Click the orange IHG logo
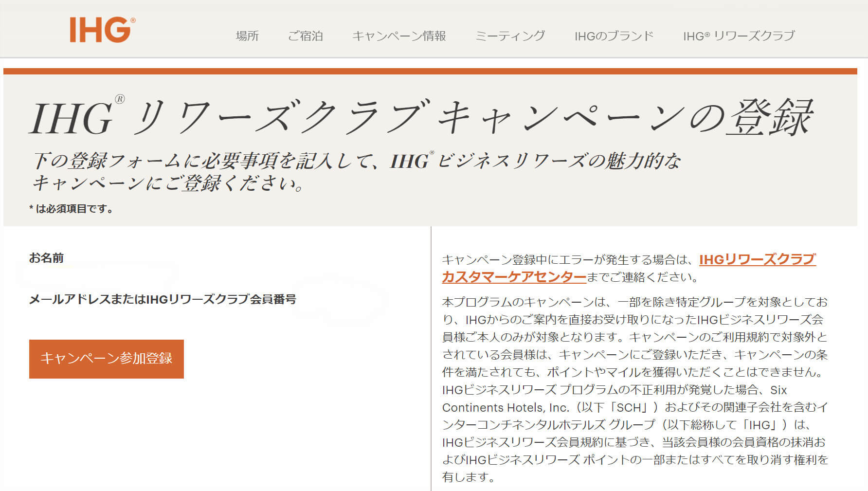The width and height of the screenshot is (868, 491). click(102, 30)
